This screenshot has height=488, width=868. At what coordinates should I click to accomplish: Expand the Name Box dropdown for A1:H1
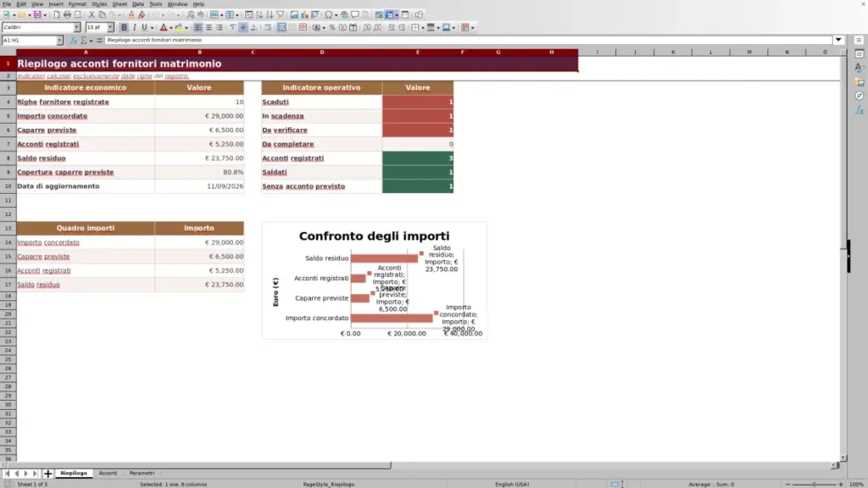[x=59, y=40]
